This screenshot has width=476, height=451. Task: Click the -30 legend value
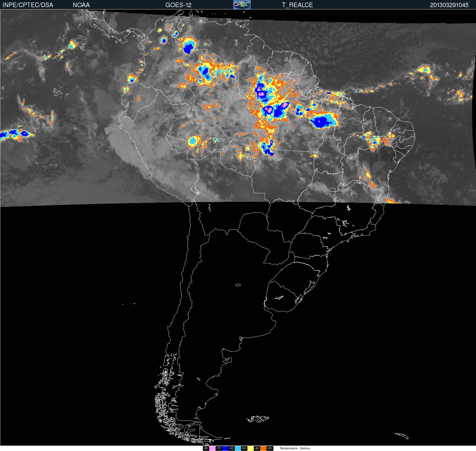coord(269,448)
